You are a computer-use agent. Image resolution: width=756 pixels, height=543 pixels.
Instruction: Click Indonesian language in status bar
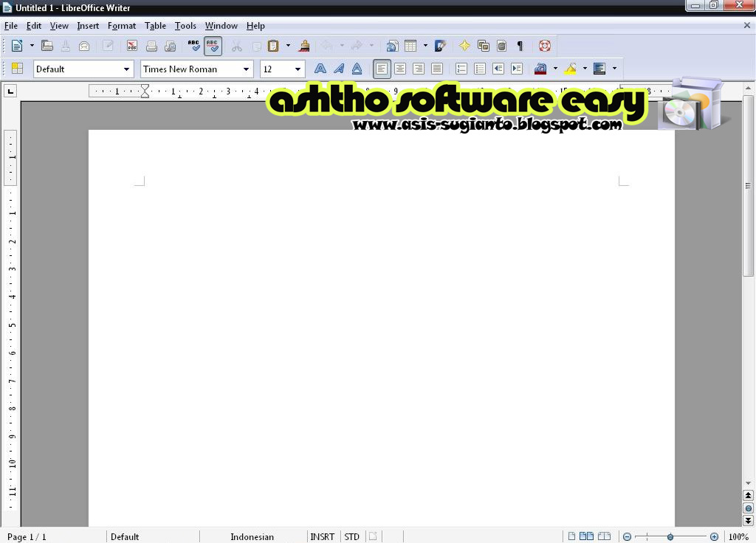pyautogui.click(x=252, y=536)
